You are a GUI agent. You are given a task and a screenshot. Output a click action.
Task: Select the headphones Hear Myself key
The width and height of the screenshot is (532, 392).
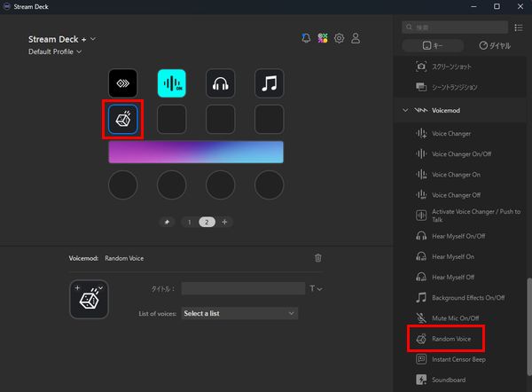(221, 83)
